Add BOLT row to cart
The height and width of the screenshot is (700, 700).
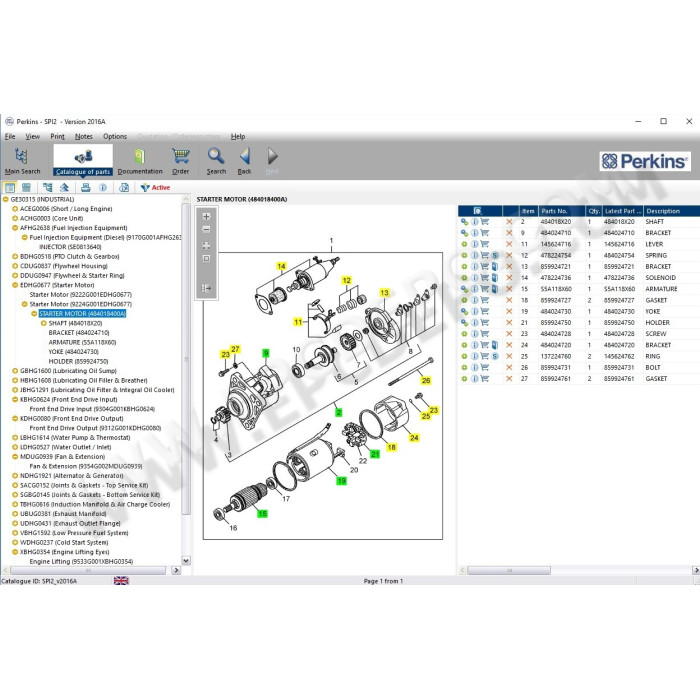click(485, 367)
